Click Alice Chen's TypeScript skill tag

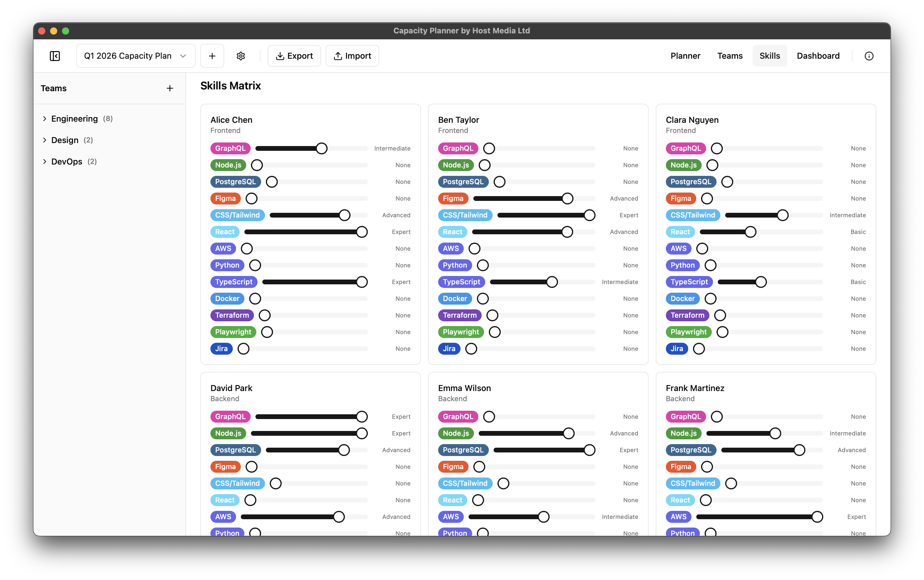tap(234, 282)
